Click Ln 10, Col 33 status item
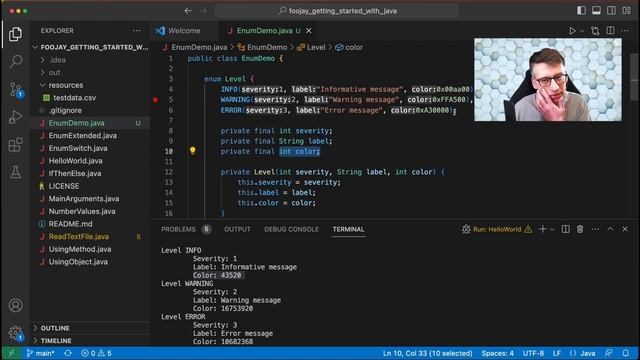 click(x=427, y=353)
